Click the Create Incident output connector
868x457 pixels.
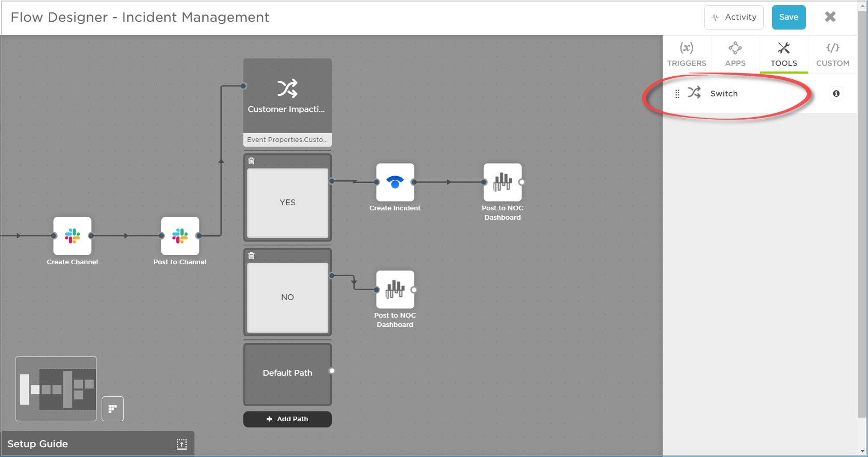tap(414, 182)
